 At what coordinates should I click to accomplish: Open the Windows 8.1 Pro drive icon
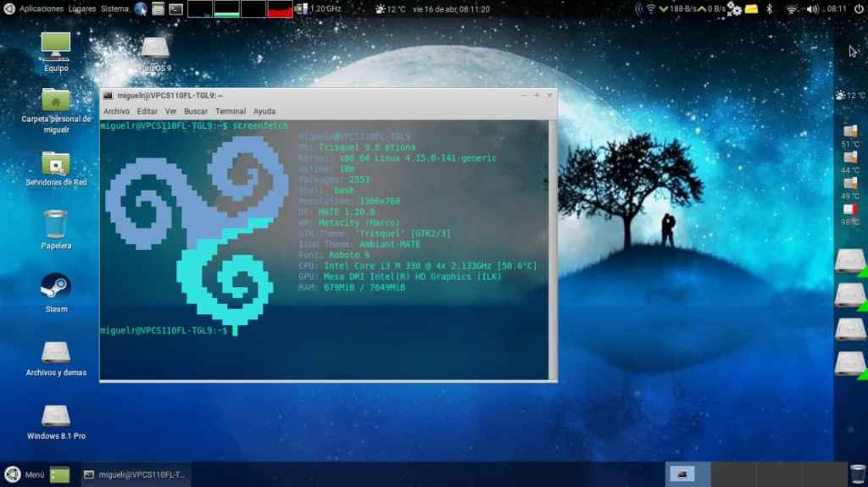point(56,417)
